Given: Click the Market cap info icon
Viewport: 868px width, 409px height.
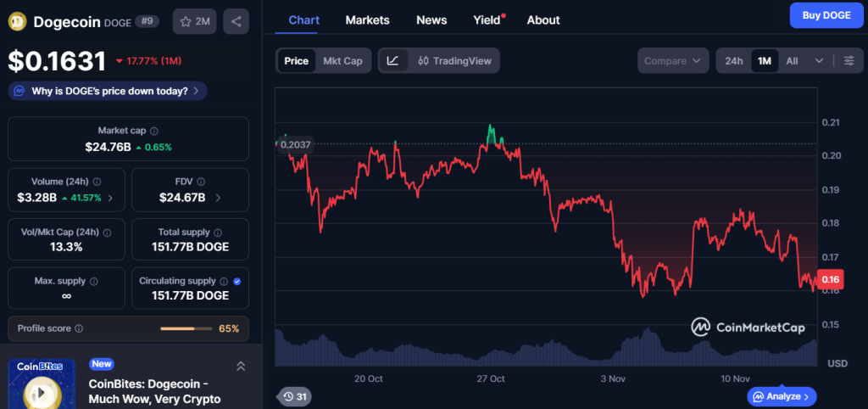Looking at the screenshot, I should (153, 131).
